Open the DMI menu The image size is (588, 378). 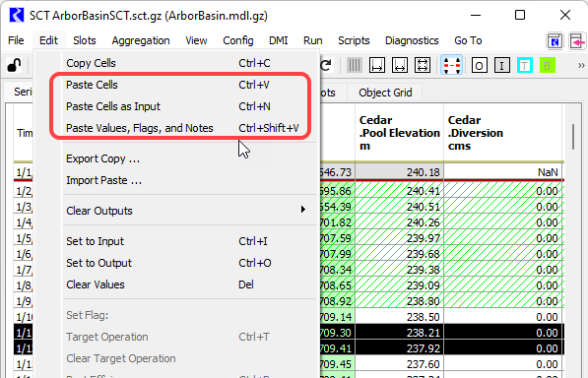point(279,40)
